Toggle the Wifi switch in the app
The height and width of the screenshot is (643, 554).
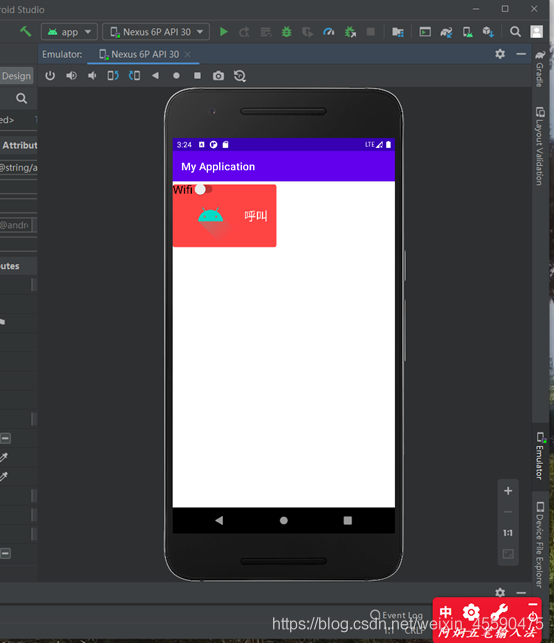pos(204,189)
